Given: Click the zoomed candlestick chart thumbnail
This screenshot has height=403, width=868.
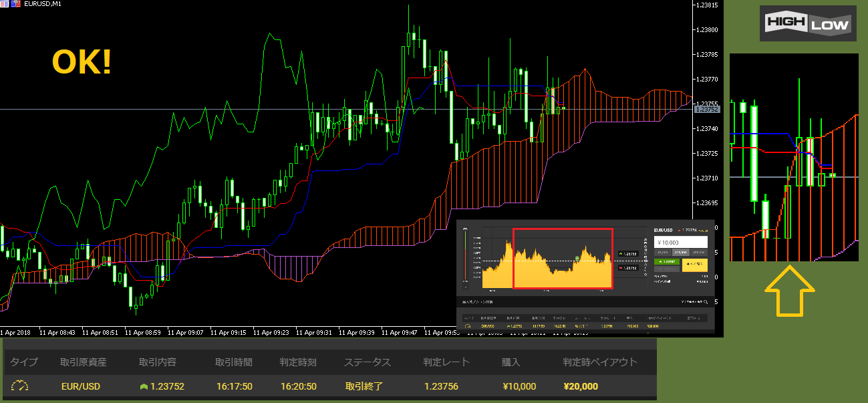Looking at the screenshot, I should click(x=794, y=157).
